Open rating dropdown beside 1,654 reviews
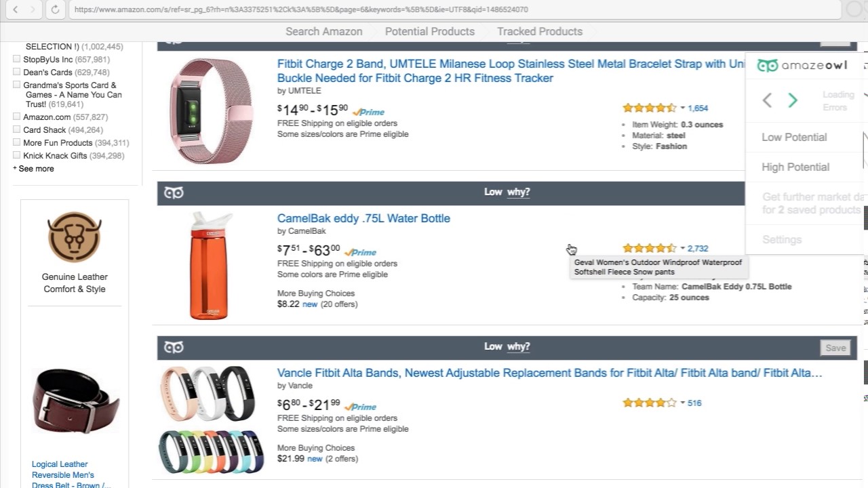The width and height of the screenshot is (868, 488). pos(682,108)
